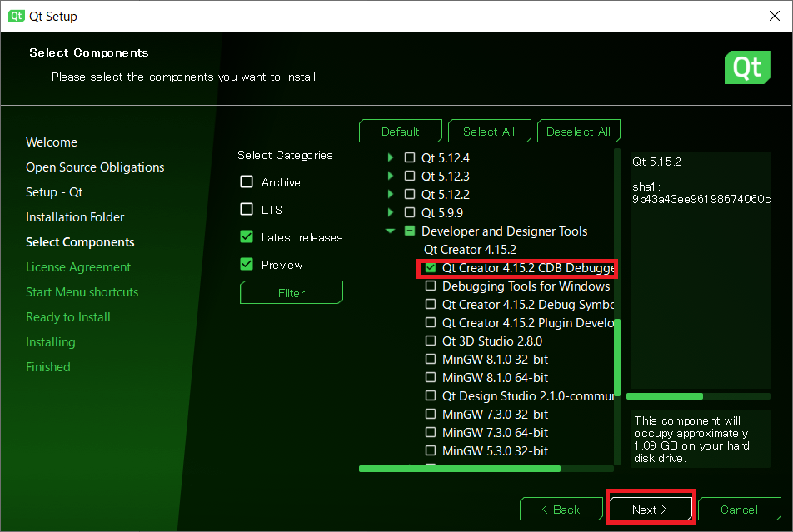This screenshot has width=793, height=532.
Task: Check the Qt 5.12.4 component box
Action: point(410,158)
